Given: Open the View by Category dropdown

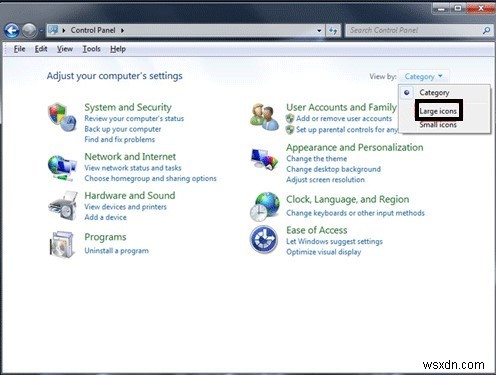Looking at the screenshot, I should 424,77.
